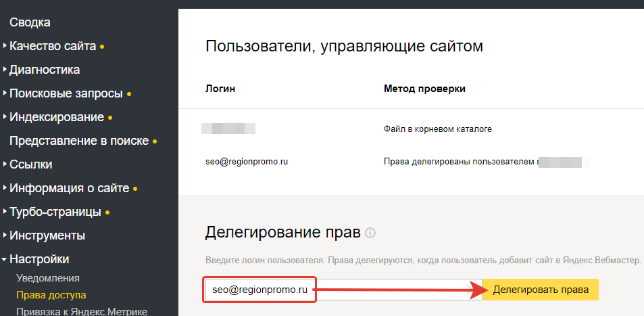Open Поисковые запросы menu item
The width and height of the screenshot is (644, 316).
click(66, 93)
